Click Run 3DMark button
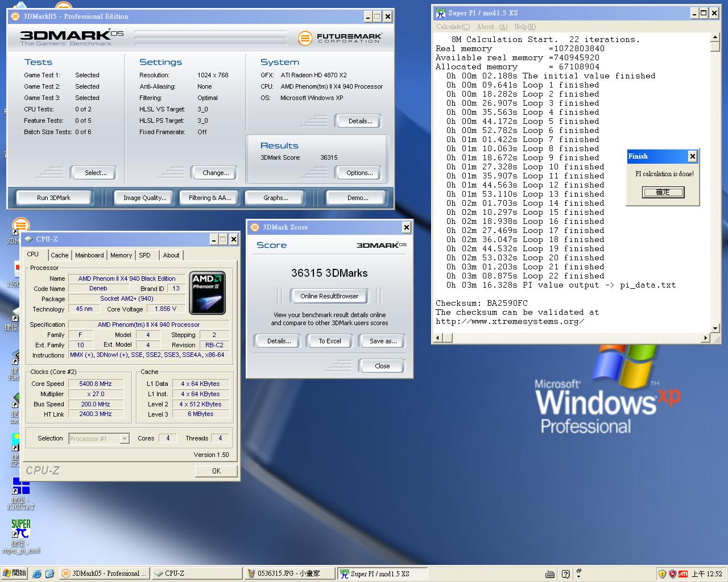Screen dimensions: 728x582 [54, 198]
